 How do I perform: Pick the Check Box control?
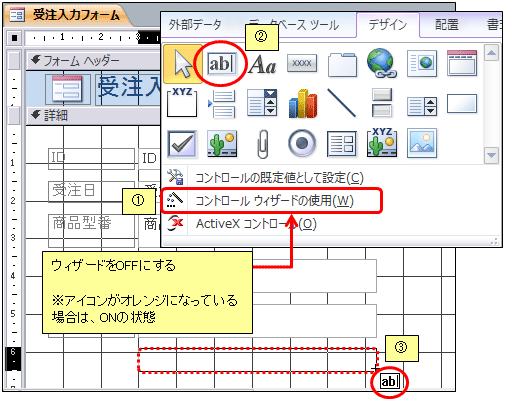(182, 144)
